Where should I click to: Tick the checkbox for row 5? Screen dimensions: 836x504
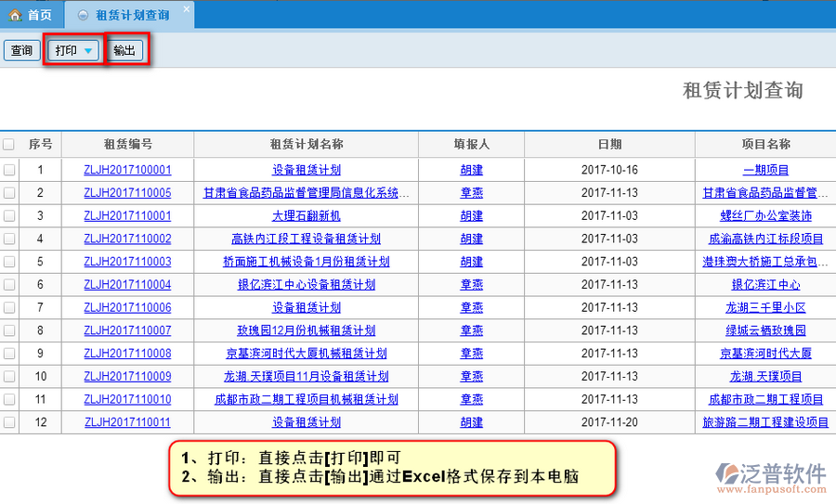9,262
